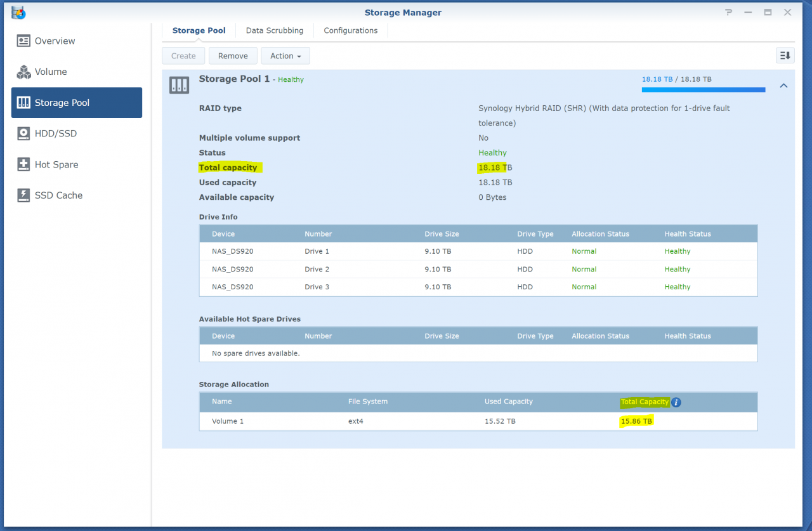The height and width of the screenshot is (531, 812).
Task: Click the Overview sidebar icon
Action: 23,41
